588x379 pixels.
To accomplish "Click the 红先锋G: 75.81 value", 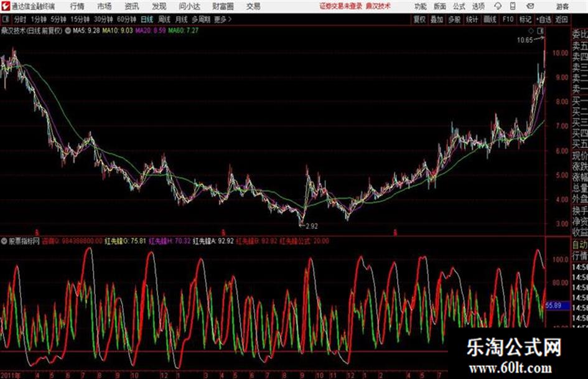I will (125, 241).
